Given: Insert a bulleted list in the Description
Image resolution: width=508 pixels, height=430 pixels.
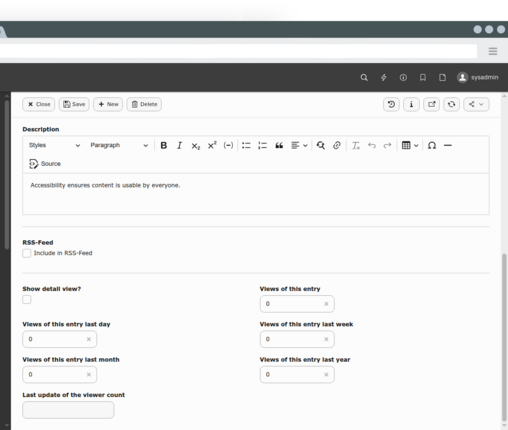Looking at the screenshot, I should pos(246,145).
